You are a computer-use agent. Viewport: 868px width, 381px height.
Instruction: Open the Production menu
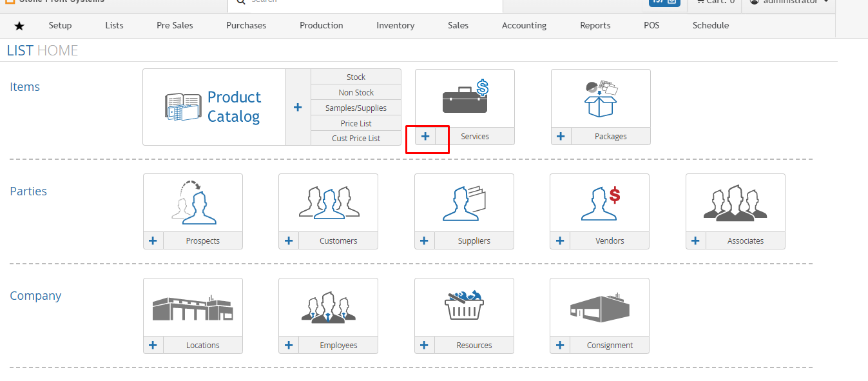pos(322,25)
